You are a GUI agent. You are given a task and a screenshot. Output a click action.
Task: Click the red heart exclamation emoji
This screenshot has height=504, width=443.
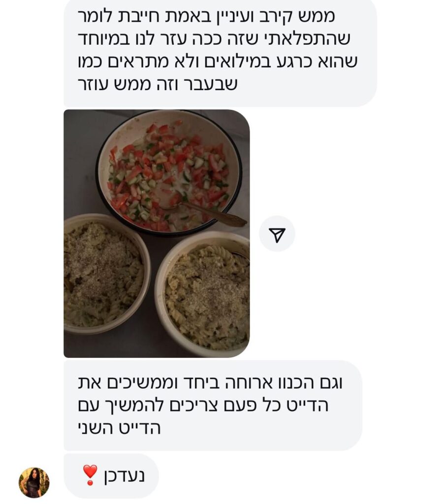click(x=90, y=475)
